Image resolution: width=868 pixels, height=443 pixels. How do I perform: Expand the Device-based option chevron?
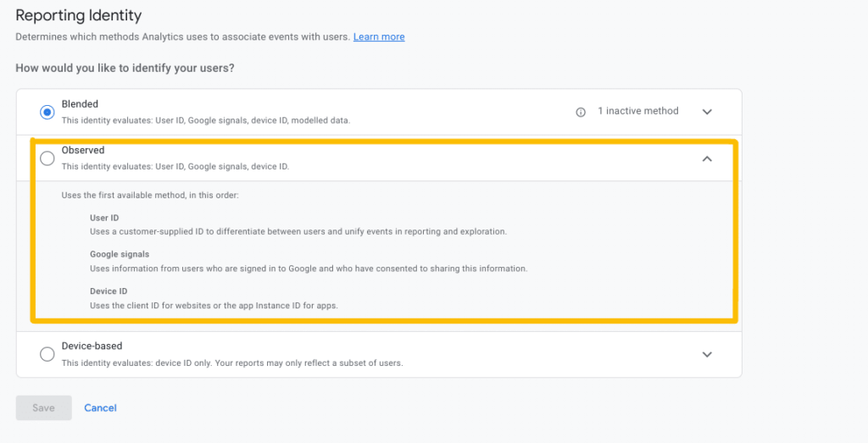707,354
